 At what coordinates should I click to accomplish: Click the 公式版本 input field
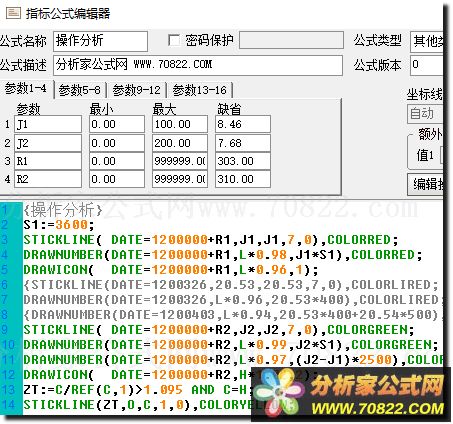[x=427, y=65]
